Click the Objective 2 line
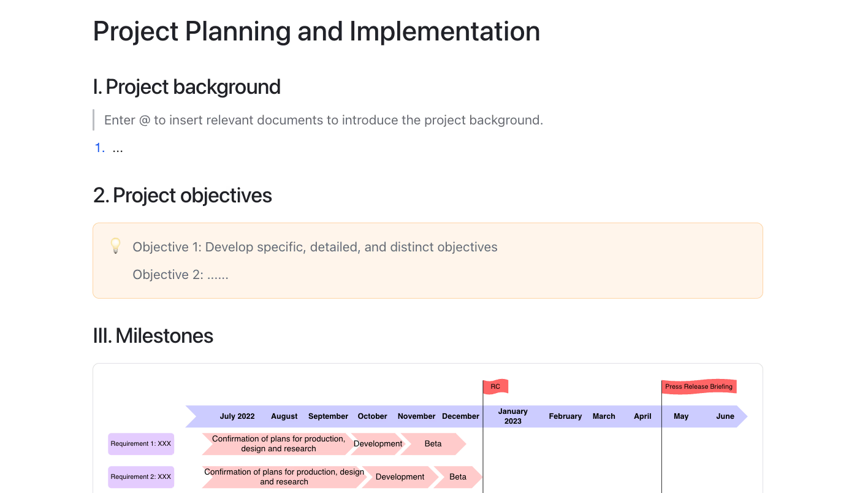The height and width of the screenshot is (493, 868). click(x=180, y=275)
